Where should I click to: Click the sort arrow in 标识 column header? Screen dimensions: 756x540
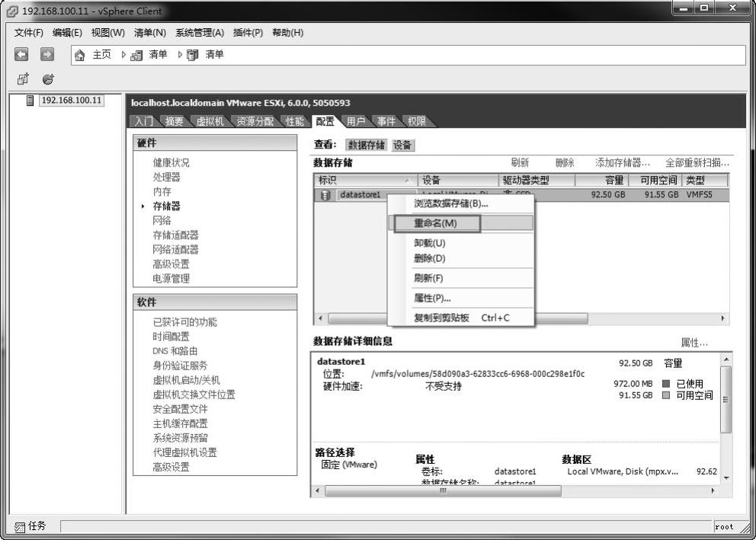pos(407,181)
